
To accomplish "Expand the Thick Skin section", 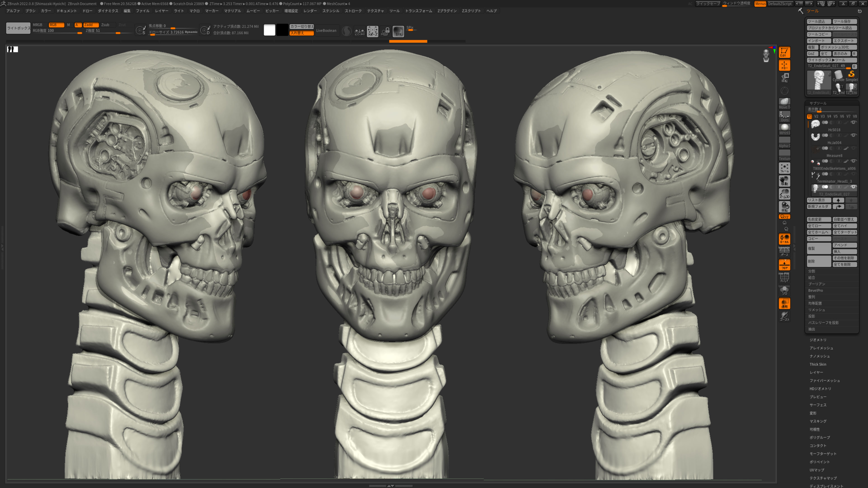I will tap(818, 364).
